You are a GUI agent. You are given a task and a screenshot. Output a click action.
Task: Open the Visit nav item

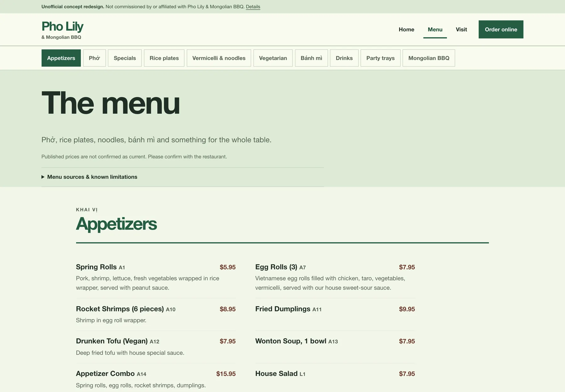pyautogui.click(x=461, y=29)
